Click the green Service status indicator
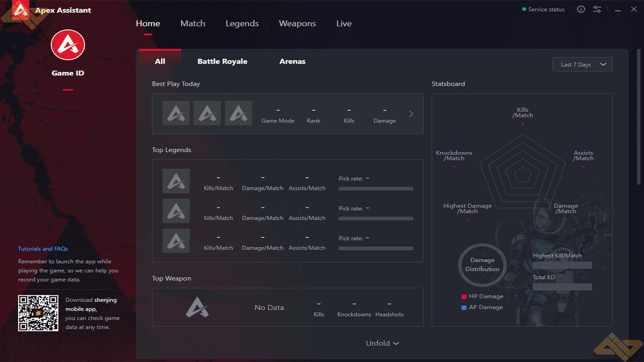 pyautogui.click(x=524, y=10)
